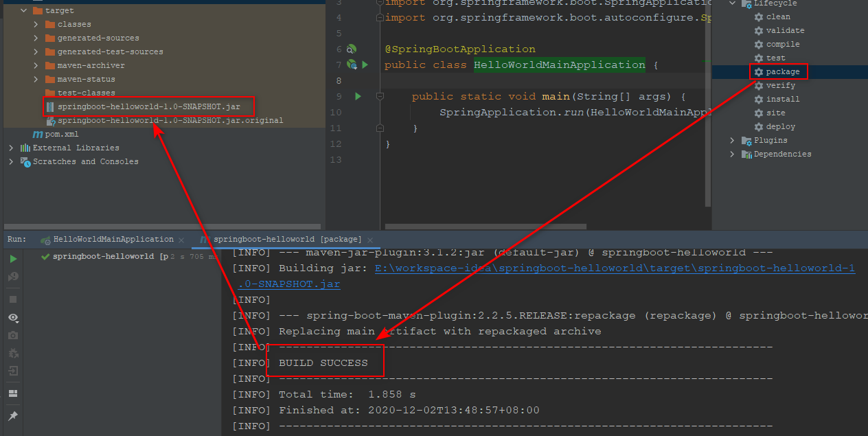Image resolution: width=868 pixels, height=436 pixels.
Task: Click the bug attach debugger icon
Action: click(13, 354)
